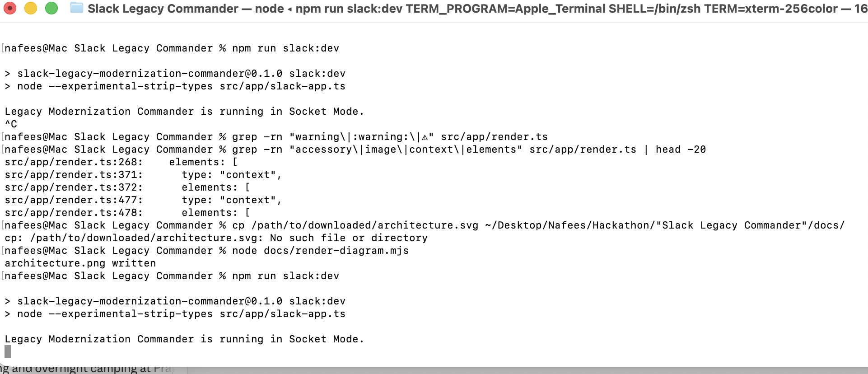Click 'src/app/slack-app.ts' in last node command

coord(282,314)
